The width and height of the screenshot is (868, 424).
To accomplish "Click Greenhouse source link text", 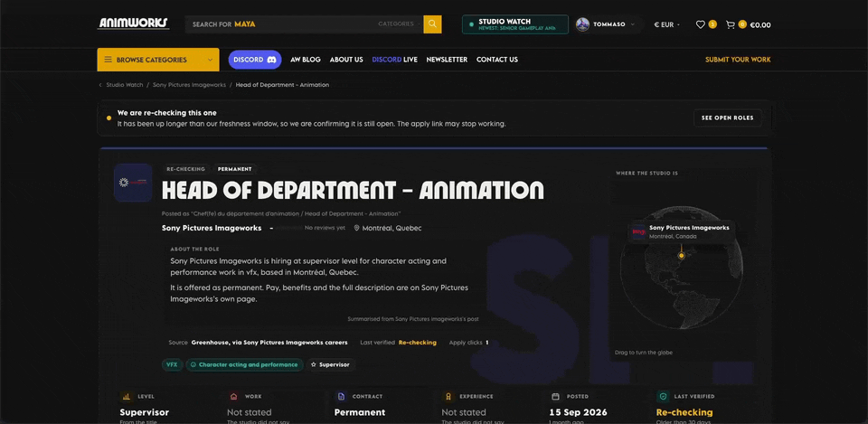I will click(x=269, y=343).
